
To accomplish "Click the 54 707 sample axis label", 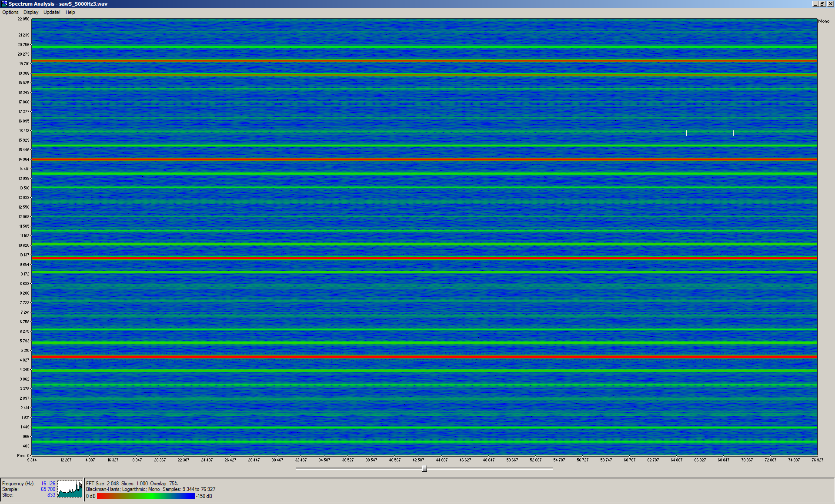I will 559,460.
